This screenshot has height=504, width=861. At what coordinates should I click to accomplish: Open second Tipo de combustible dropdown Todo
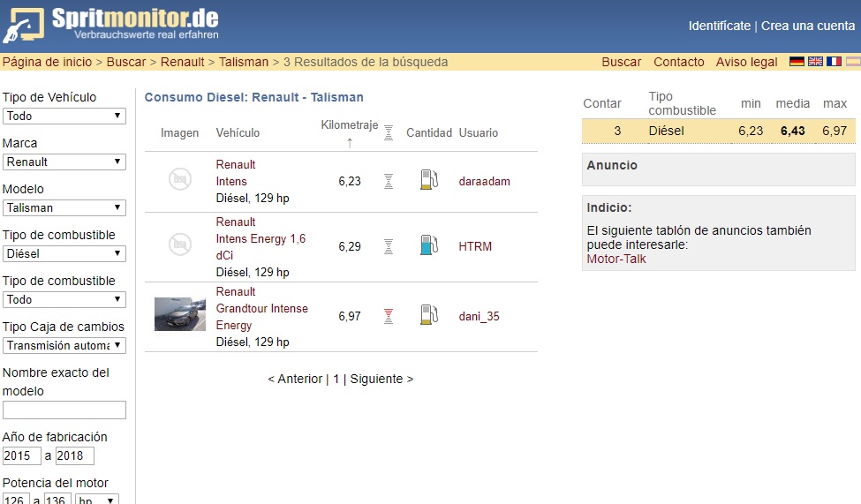pyautogui.click(x=64, y=299)
